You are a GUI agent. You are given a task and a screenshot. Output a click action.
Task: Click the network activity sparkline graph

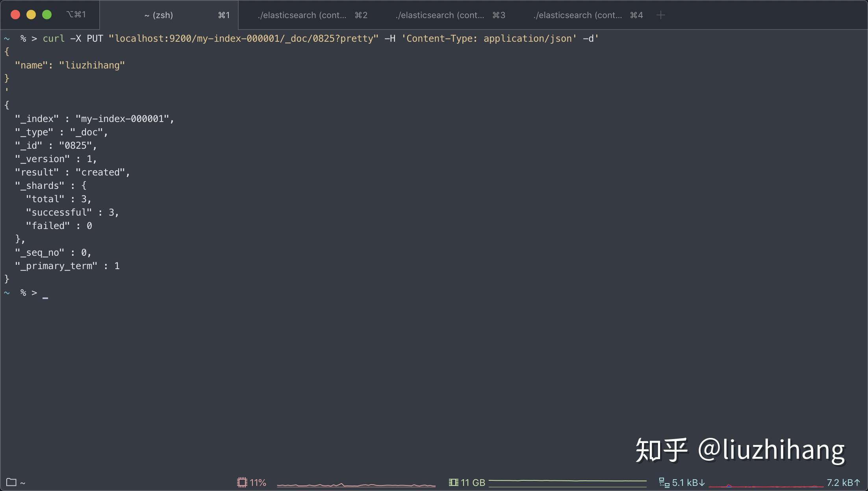point(766,485)
